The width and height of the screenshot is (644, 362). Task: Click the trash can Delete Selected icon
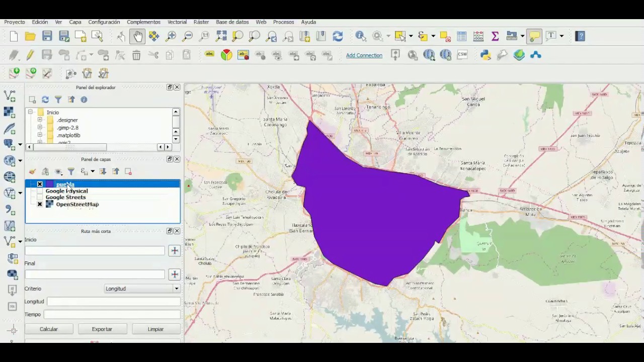136,55
